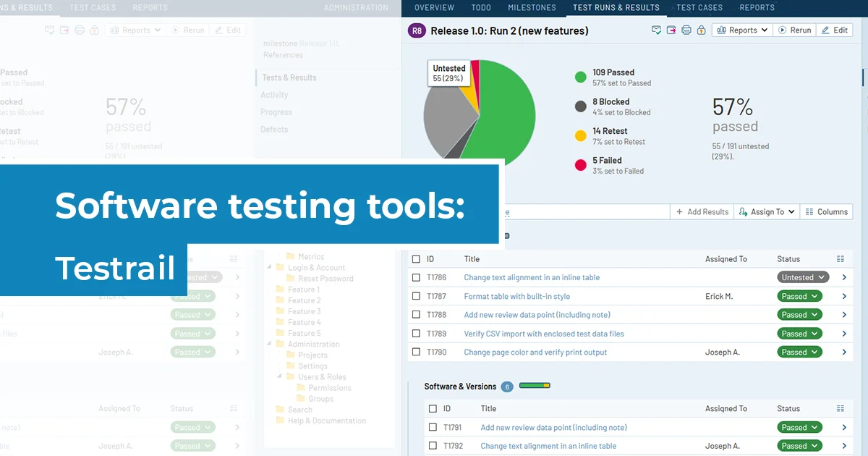Select the checkbox for test T1791
The height and width of the screenshot is (456, 868).
[x=433, y=428]
